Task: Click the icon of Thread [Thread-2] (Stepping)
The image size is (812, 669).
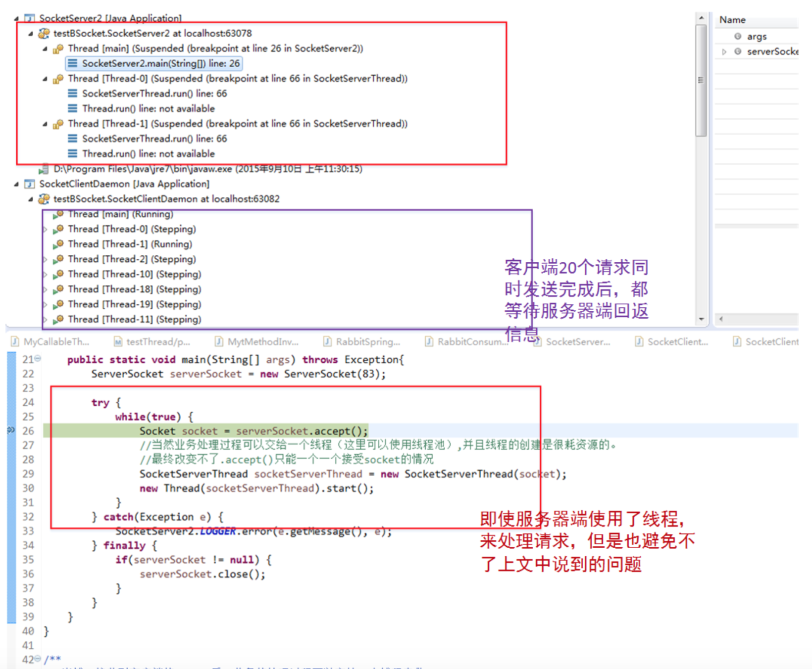Action: [x=58, y=259]
